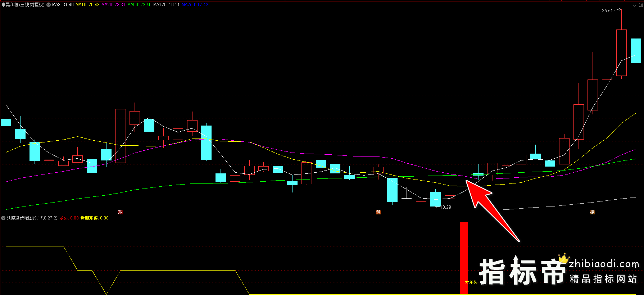Click the 预 marker on the time axis
This screenshot has width=644, height=295.
378,212
